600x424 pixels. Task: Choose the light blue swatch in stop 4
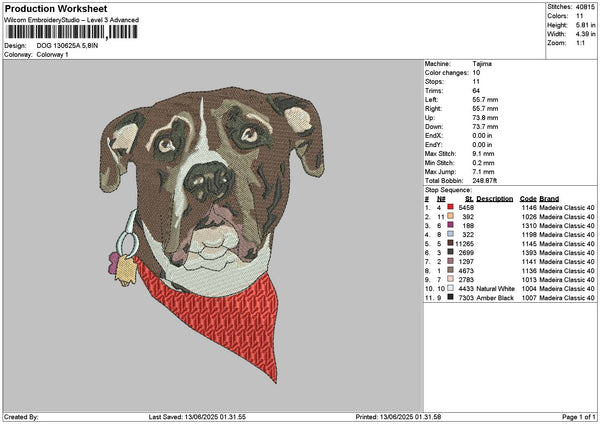coord(450,234)
